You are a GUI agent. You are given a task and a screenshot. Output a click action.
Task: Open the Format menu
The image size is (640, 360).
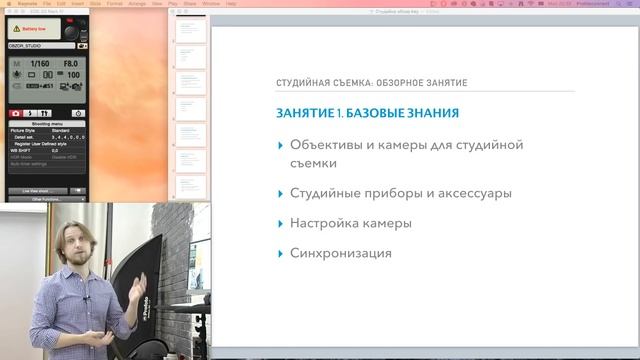[x=115, y=4]
